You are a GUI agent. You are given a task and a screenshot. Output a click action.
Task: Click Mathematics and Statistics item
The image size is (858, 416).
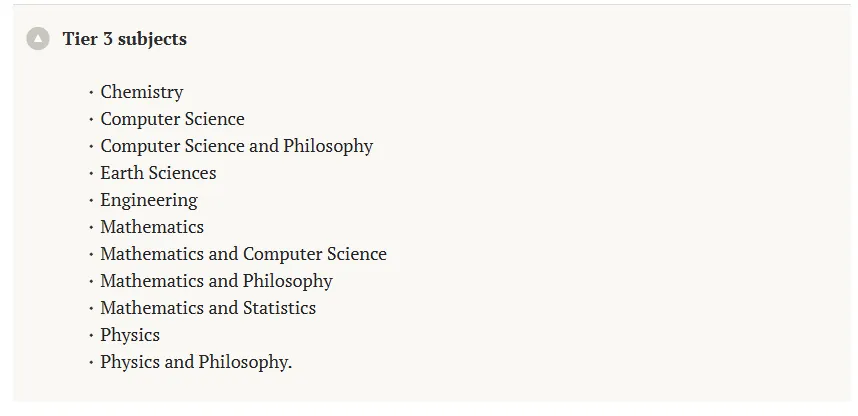[x=208, y=308]
